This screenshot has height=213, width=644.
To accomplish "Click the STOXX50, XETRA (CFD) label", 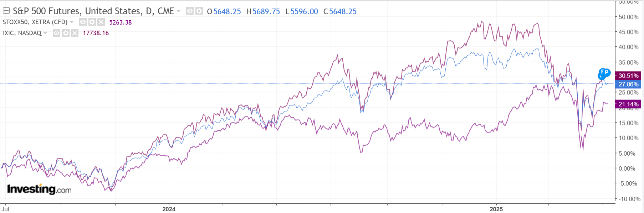I will tap(35, 22).
